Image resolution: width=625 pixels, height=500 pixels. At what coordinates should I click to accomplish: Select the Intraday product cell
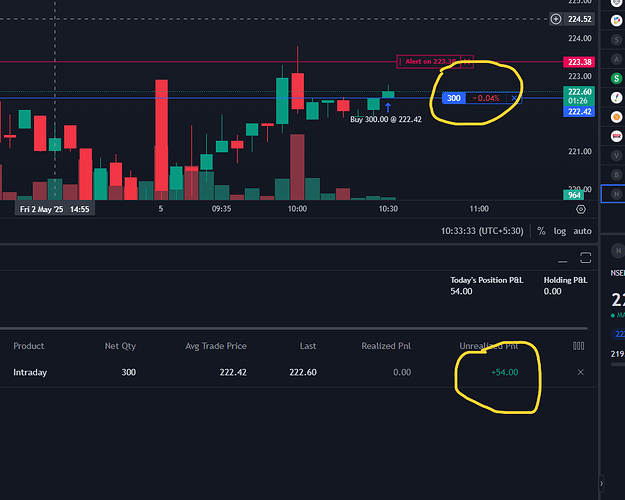coord(30,372)
